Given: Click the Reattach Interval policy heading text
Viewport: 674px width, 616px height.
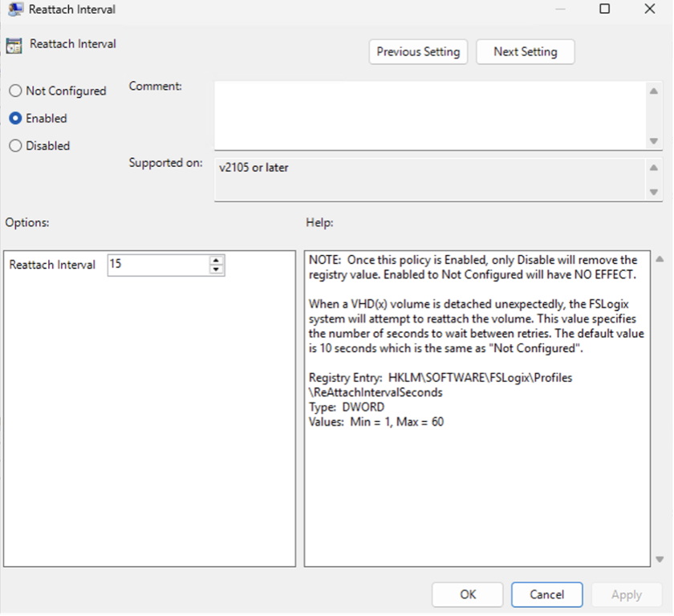Looking at the screenshot, I should coord(73,44).
